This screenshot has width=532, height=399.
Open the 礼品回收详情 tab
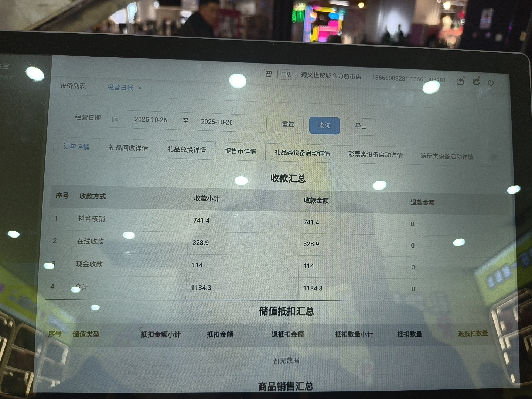point(128,148)
